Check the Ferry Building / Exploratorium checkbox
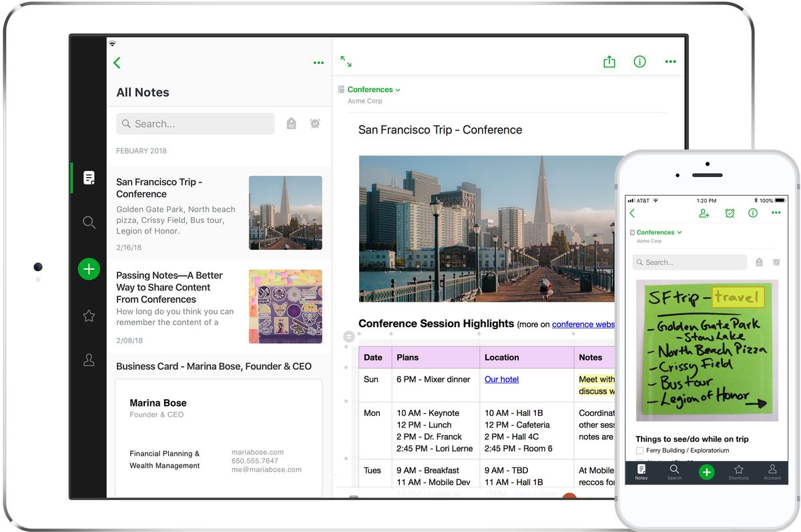The height and width of the screenshot is (532, 801). pyautogui.click(x=639, y=451)
